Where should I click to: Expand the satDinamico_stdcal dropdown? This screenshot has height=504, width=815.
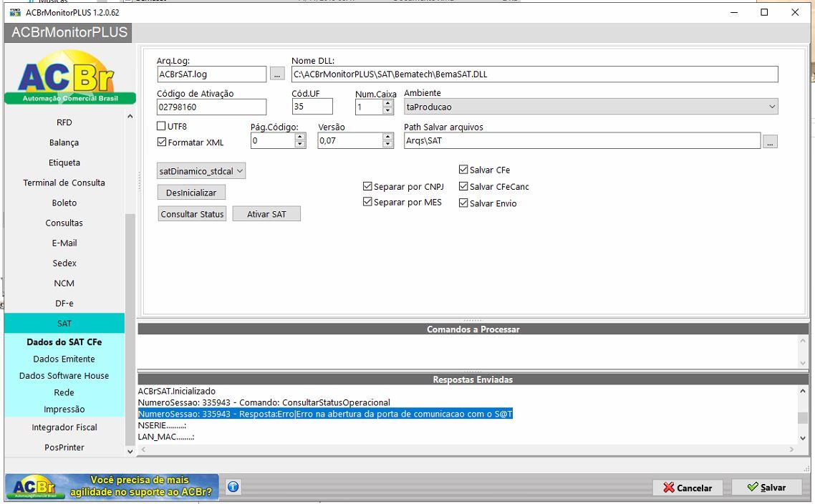[201, 171]
